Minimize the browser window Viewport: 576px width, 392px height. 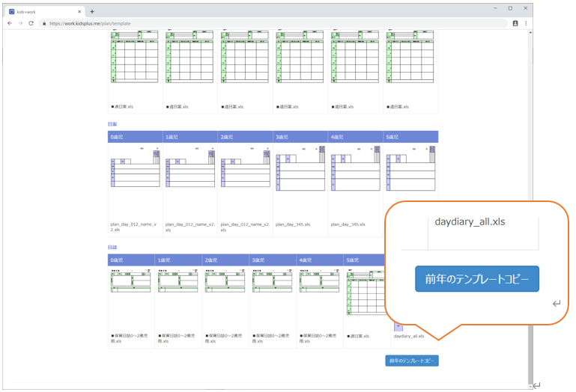click(x=495, y=8)
